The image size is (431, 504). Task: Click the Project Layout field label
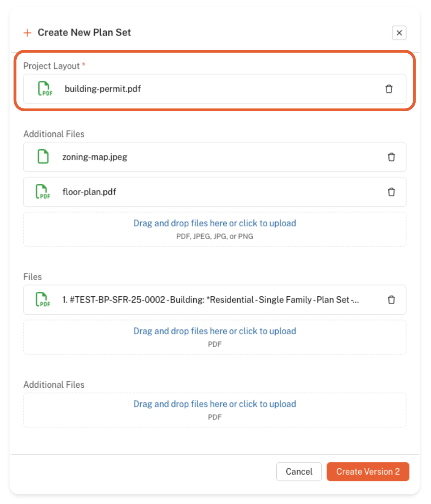52,66
